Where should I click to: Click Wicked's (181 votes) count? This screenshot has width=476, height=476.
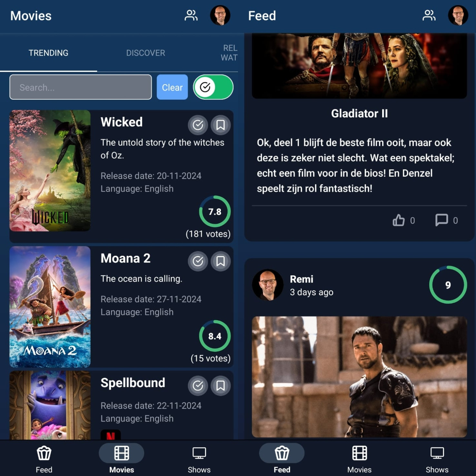[208, 234]
